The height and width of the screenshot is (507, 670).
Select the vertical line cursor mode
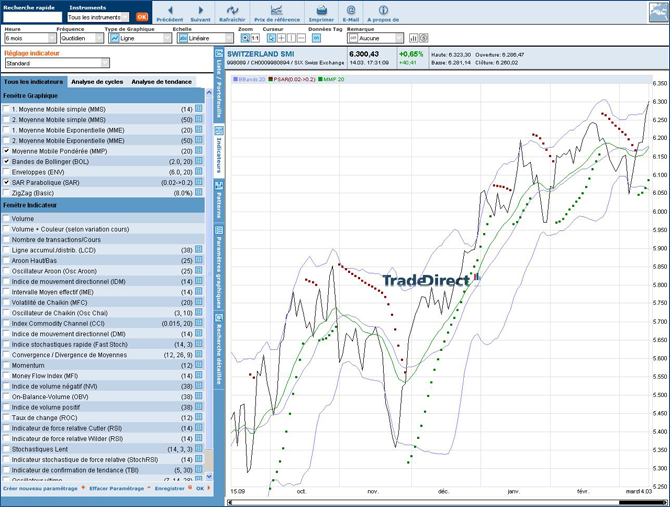click(x=291, y=38)
